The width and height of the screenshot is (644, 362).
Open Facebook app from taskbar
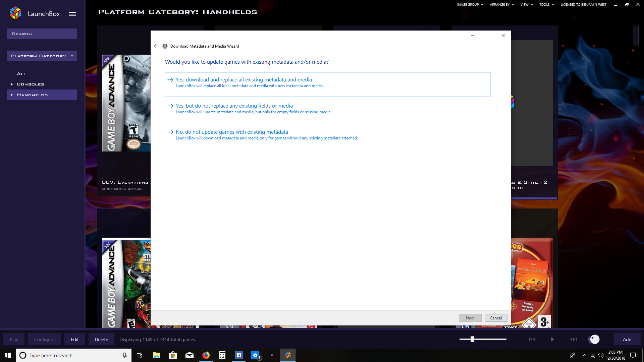pos(239,355)
